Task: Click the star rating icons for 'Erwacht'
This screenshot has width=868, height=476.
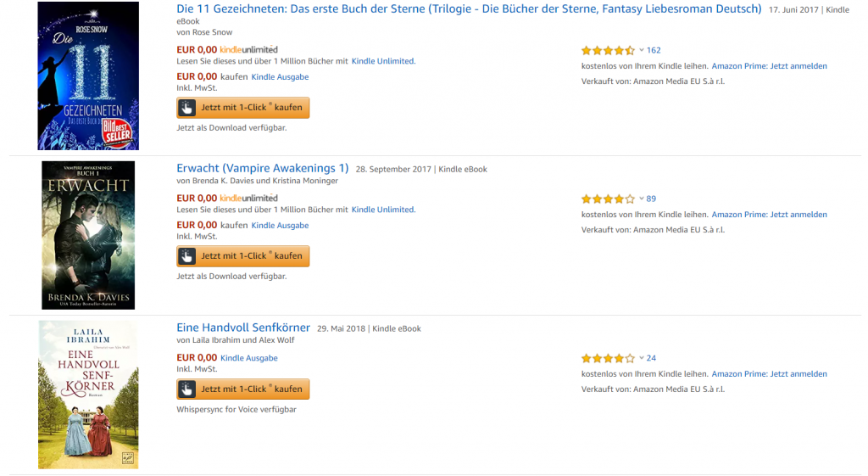Action: (x=608, y=199)
